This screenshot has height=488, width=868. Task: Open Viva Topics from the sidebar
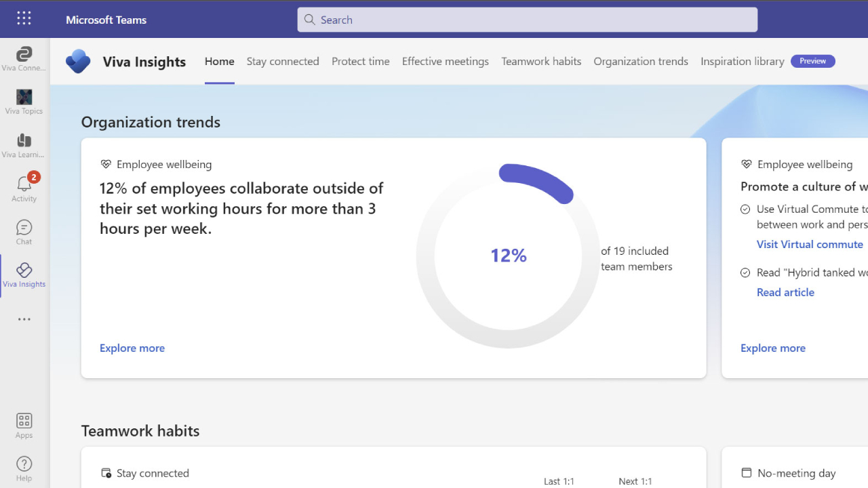(x=24, y=97)
